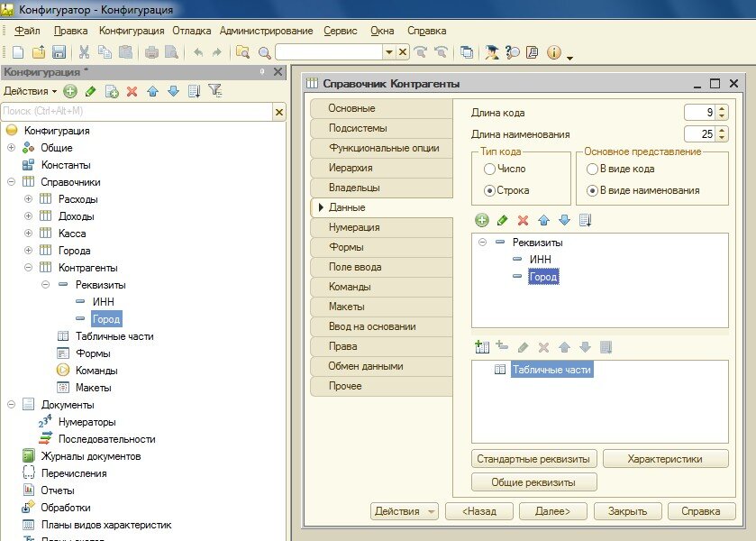The width and height of the screenshot is (756, 541).
Task: Click the Общие реквизиты button
Action: [x=533, y=482]
